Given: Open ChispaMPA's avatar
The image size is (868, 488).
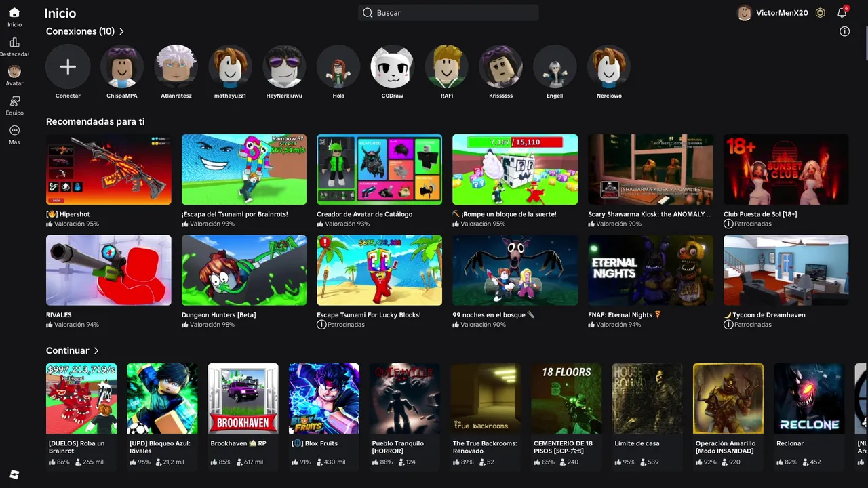Looking at the screenshot, I should click(122, 66).
